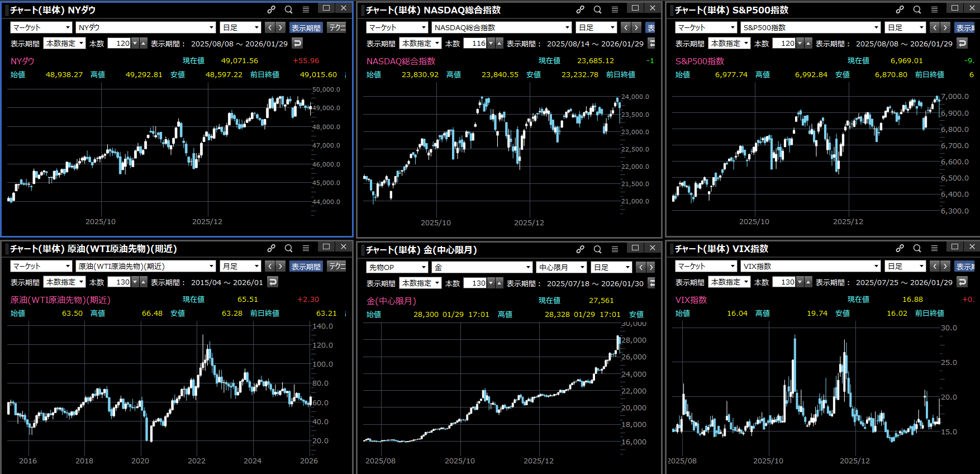Open search in NASDAQ総合指数 chart panel
Screen dimensions: 980x474
(x=597, y=10)
